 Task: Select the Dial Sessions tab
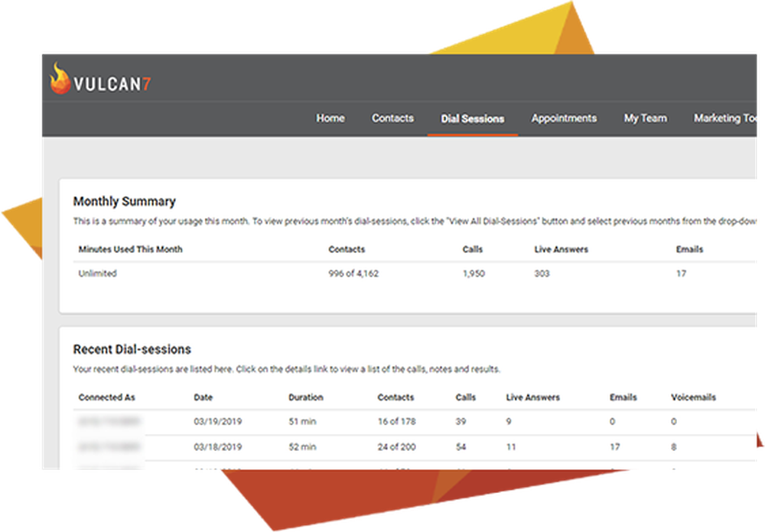472,119
